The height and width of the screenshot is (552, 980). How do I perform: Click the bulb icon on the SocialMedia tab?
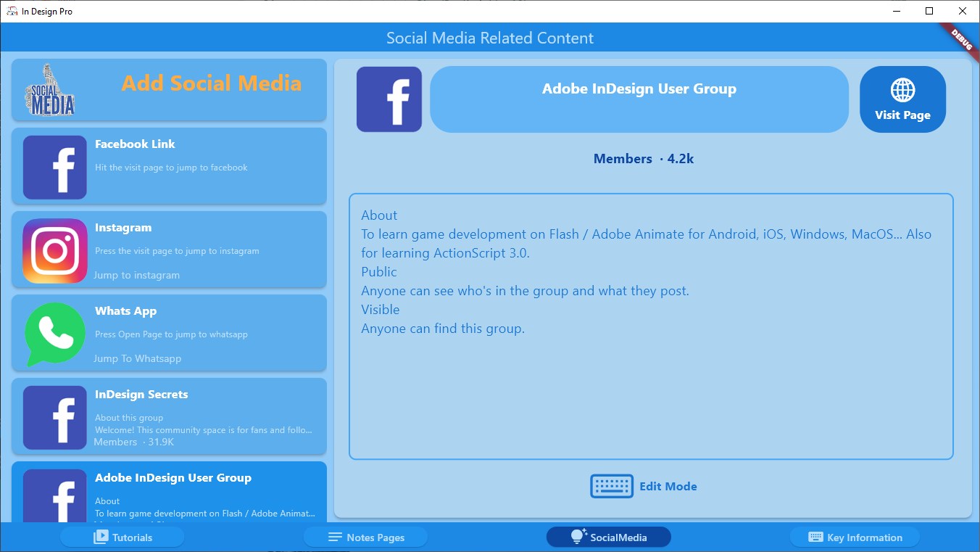[577, 536]
